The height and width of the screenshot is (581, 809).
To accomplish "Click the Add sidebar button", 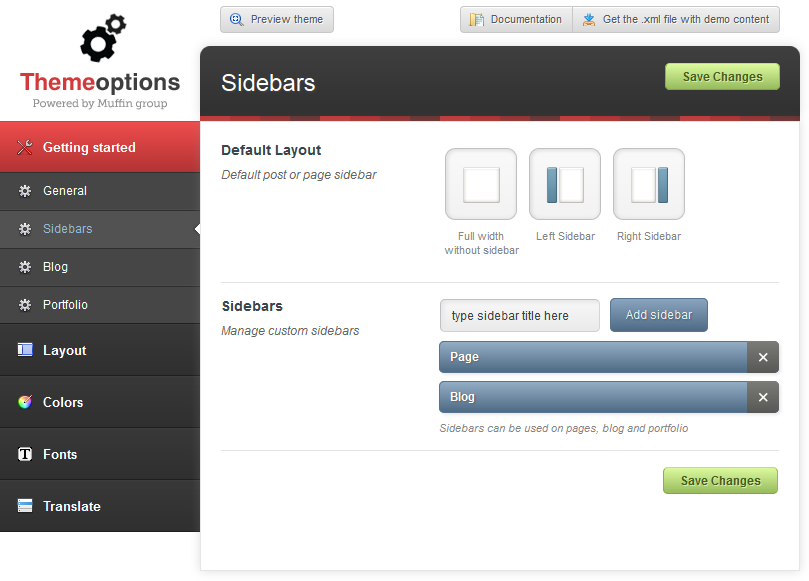I will click(659, 315).
